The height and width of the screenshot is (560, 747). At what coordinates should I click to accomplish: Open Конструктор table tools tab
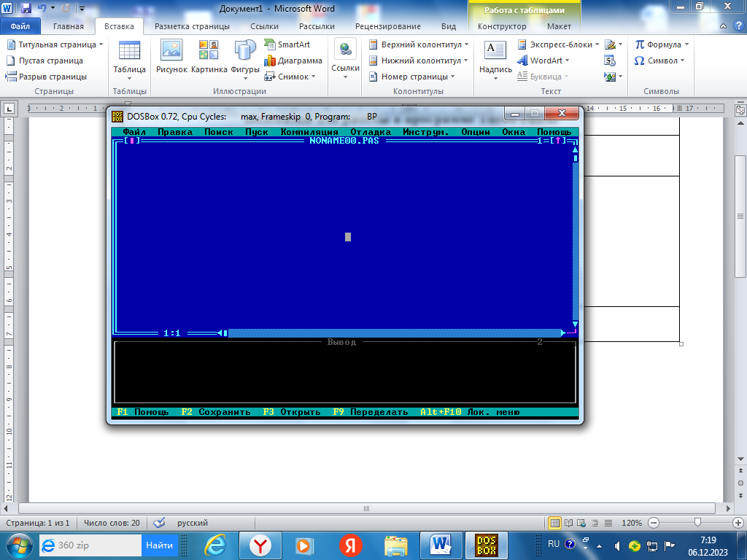pyautogui.click(x=502, y=26)
